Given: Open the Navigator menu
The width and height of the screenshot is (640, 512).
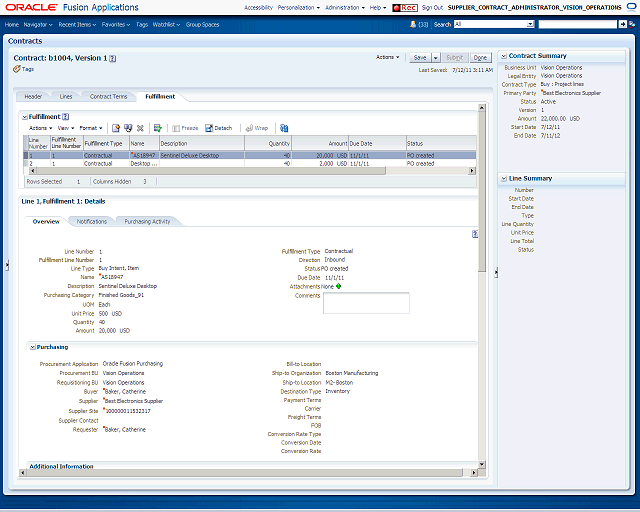Looking at the screenshot, I should click(38, 24).
